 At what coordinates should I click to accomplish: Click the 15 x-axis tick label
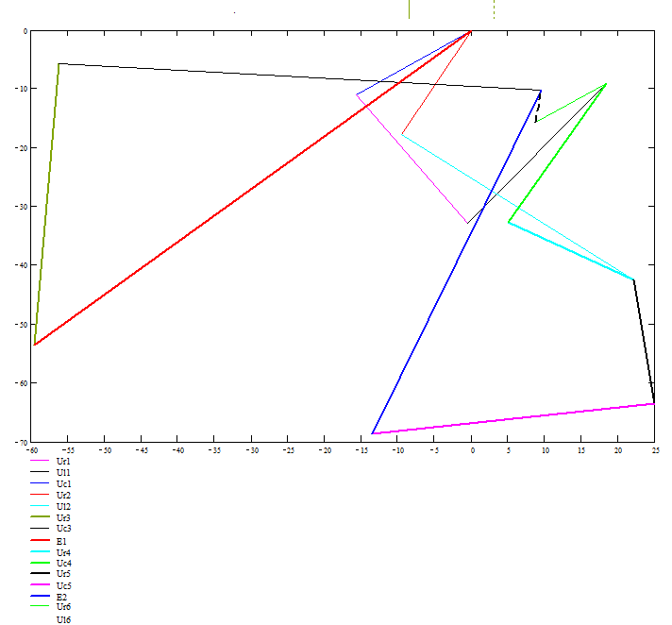[x=581, y=450]
